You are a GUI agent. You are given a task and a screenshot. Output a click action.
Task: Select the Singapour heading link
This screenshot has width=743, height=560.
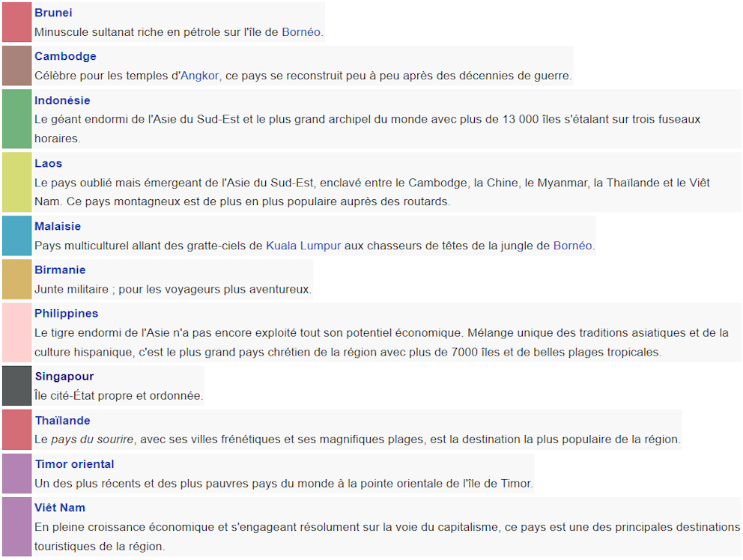64,377
